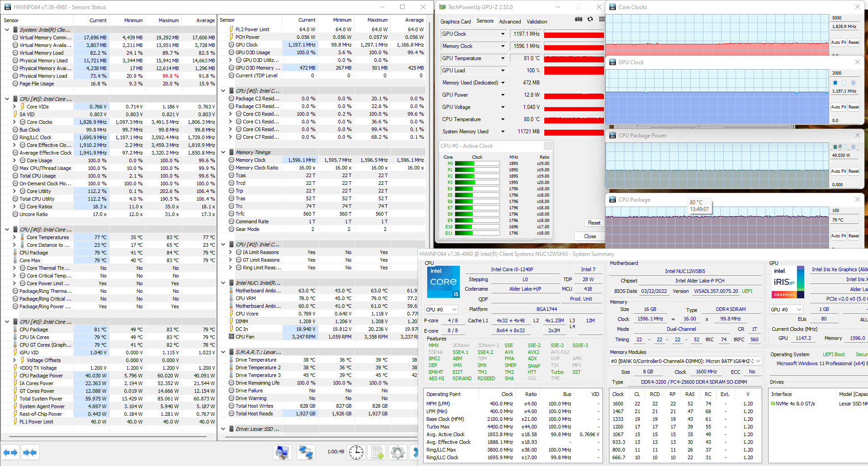Image resolution: width=868 pixels, height=466 pixels.
Task: Click GPU-Z refresh arrows icon
Action: [x=590, y=19]
